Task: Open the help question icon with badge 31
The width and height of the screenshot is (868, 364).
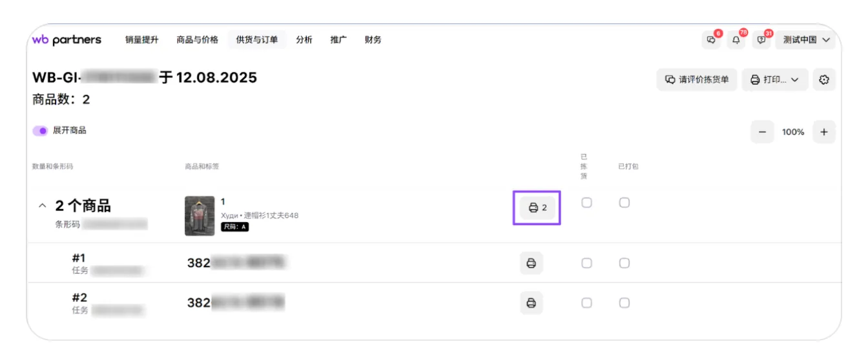Action: pyautogui.click(x=761, y=40)
